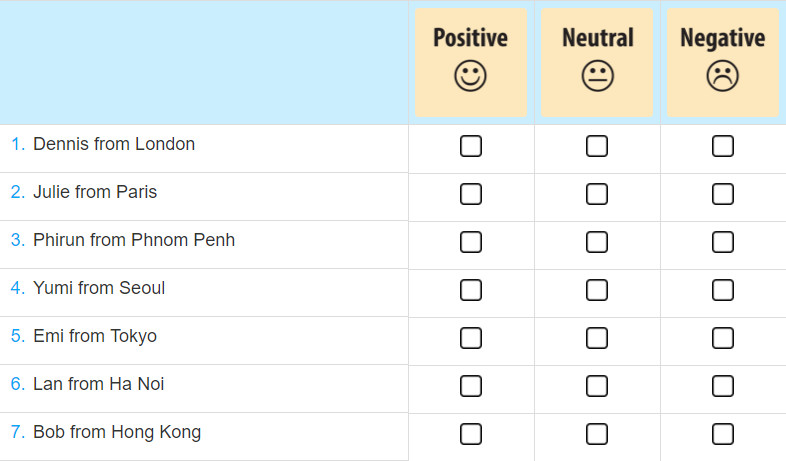Check Positive for Yumi from Seoul
The width and height of the screenshot is (786, 461).
coord(471,290)
